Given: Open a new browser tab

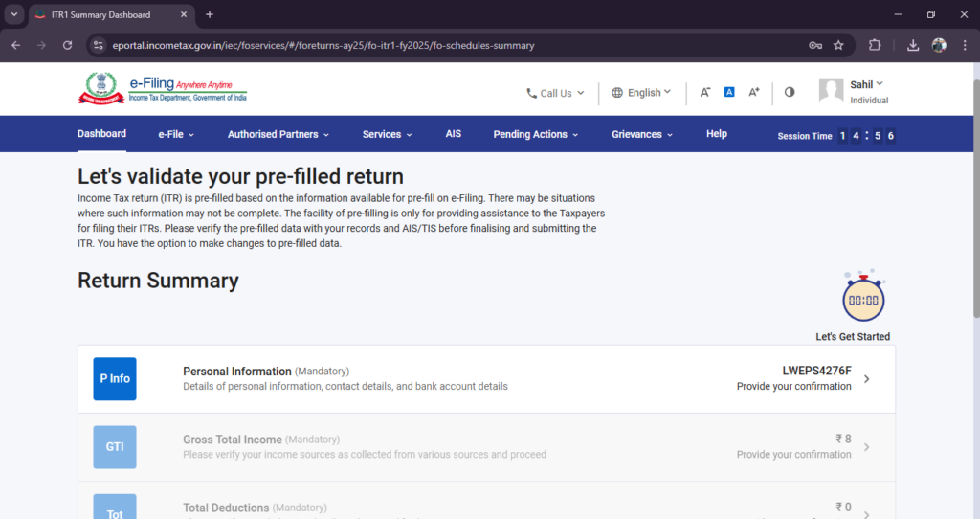Looking at the screenshot, I should tap(210, 14).
